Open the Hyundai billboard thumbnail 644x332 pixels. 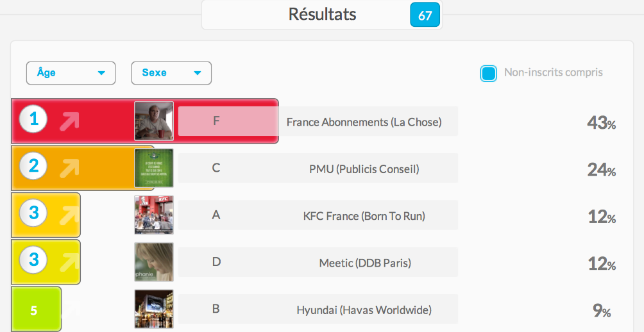click(154, 309)
